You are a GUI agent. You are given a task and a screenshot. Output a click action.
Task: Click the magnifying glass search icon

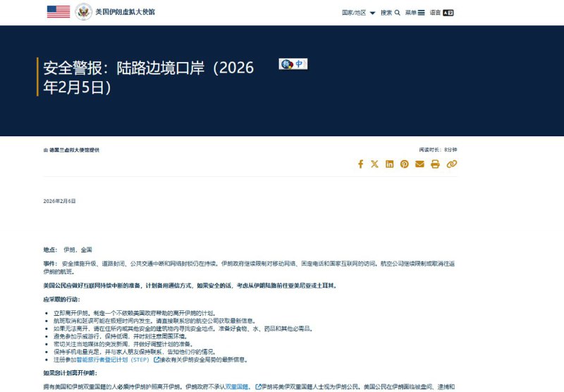click(397, 13)
